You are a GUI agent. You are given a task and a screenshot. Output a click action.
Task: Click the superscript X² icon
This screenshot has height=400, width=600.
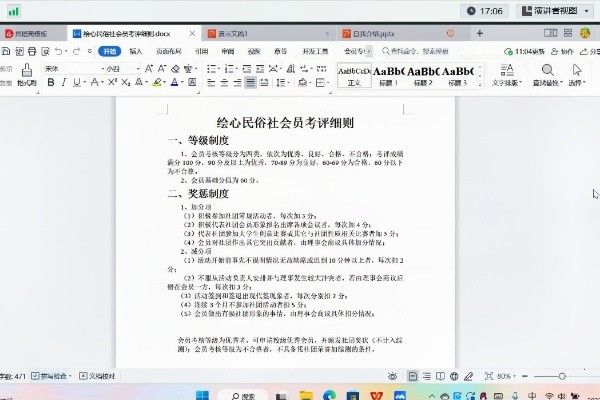[x=112, y=82]
